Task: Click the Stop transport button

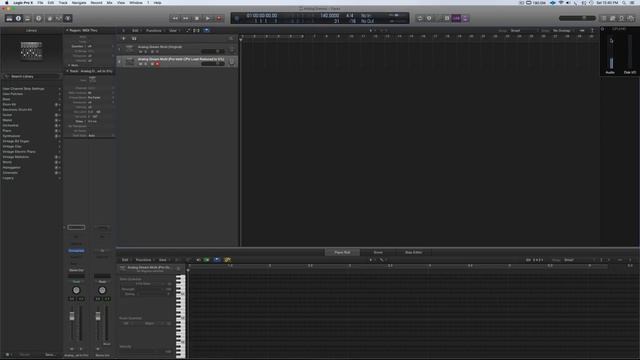Action: 197,18
